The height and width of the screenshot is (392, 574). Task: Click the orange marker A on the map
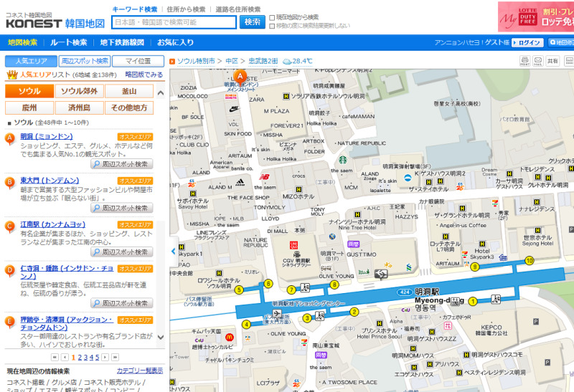click(x=240, y=76)
